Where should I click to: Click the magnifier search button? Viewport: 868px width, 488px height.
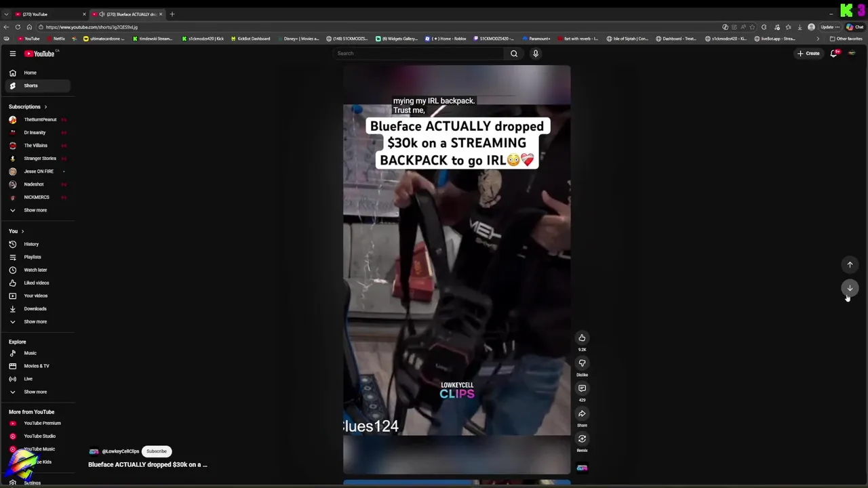click(514, 54)
